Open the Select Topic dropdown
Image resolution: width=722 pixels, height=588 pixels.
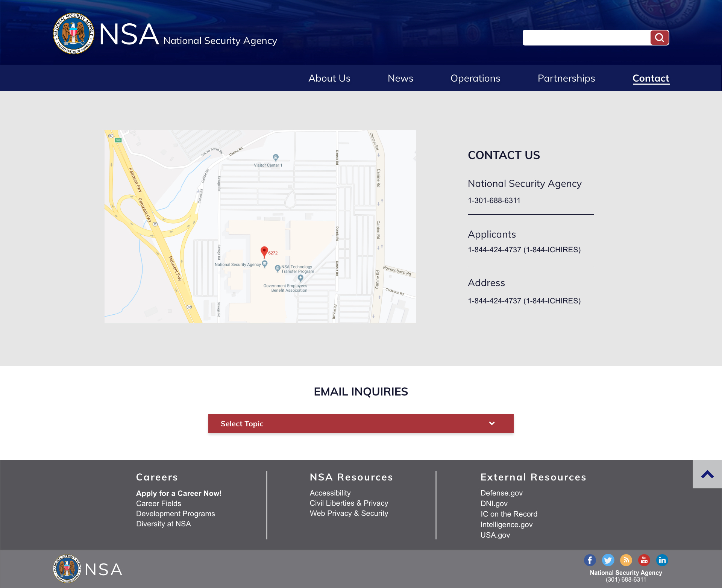point(361,423)
